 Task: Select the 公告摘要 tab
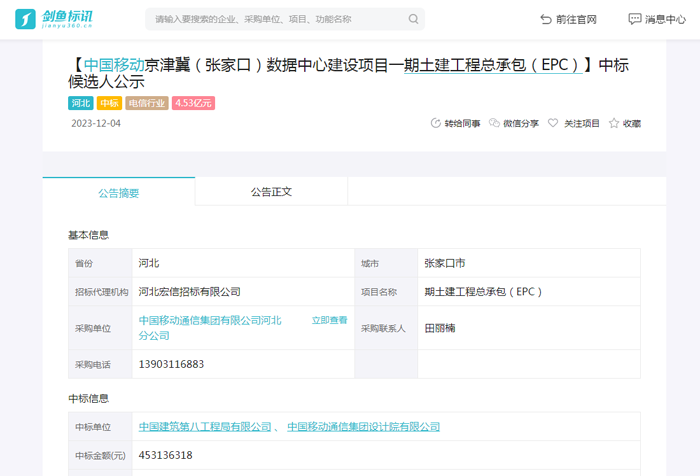pyautogui.click(x=119, y=192)
